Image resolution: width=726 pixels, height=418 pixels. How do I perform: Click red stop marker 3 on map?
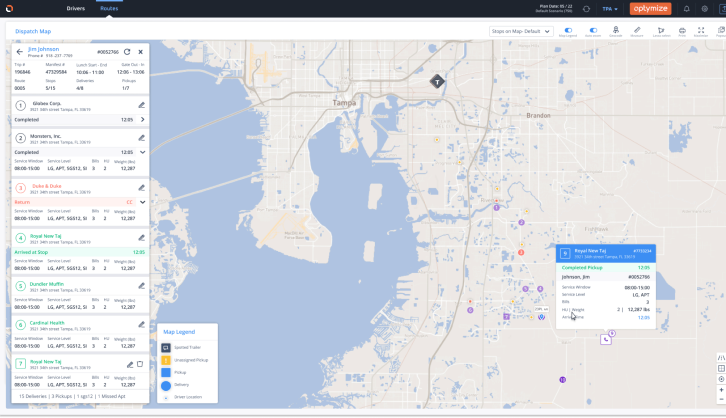pos(521,252)
